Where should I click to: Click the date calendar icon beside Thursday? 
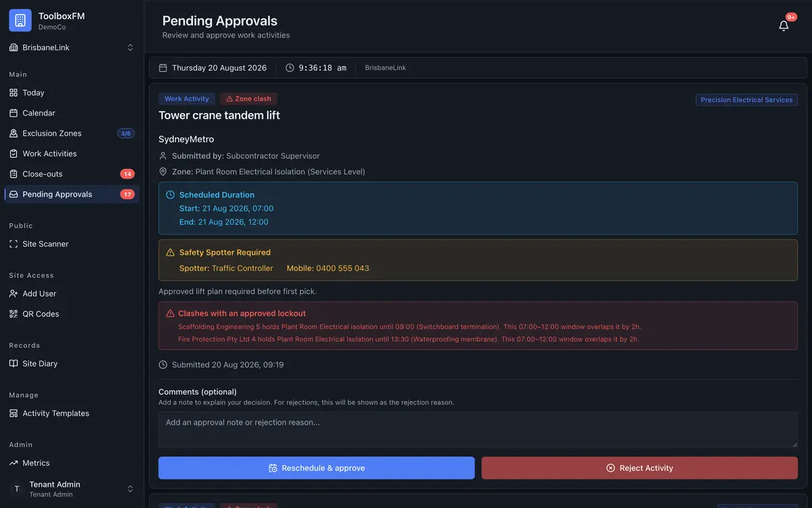pos(162,68)
